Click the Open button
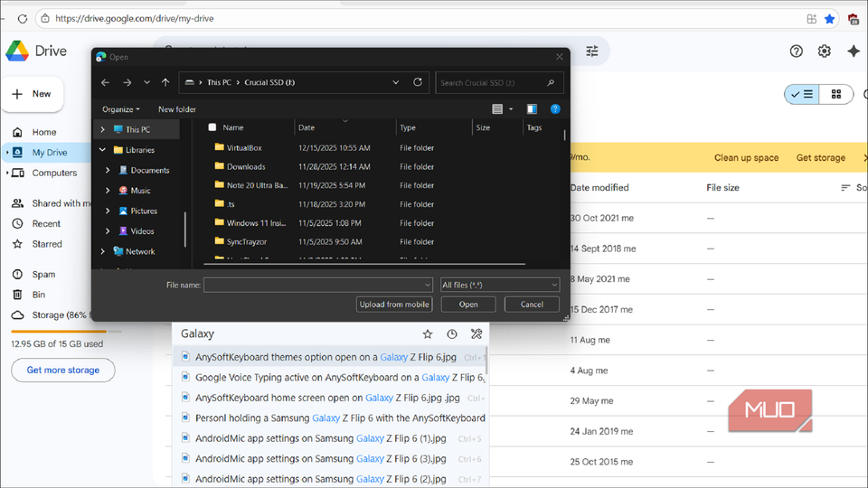Image resolution: width=868 pixels, height=488 pixels. point(468,305)
